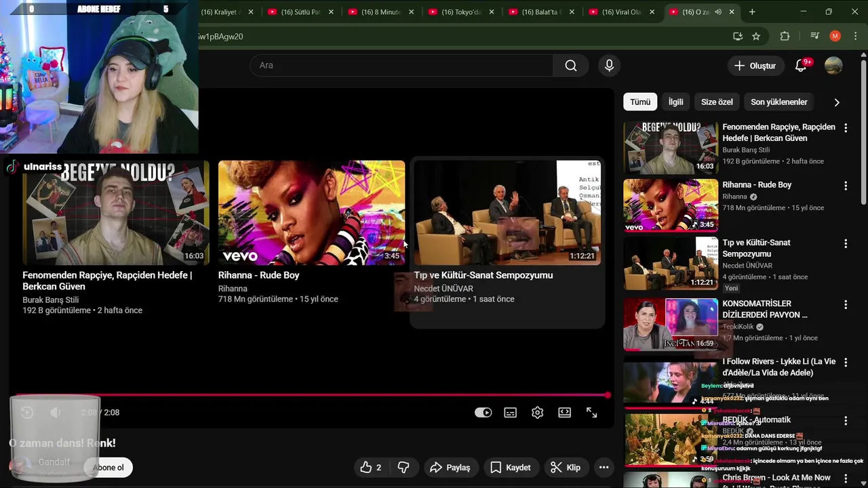Toggle the autoplay switch in player

tap(483, 412)
